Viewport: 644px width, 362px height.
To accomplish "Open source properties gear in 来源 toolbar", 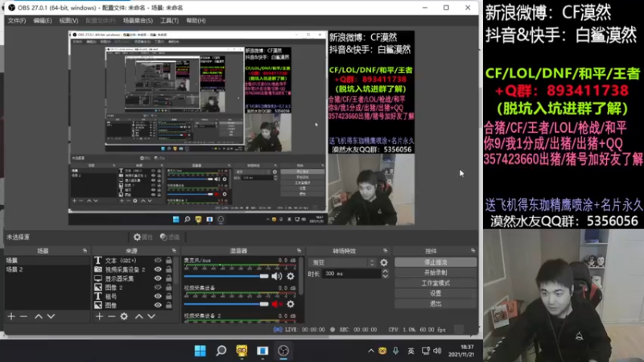I will pos(124,316).
